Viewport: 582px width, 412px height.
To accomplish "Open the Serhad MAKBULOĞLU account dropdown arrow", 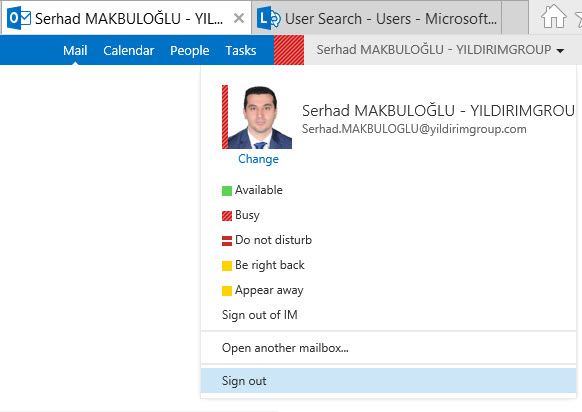I will [x=560, y=50].
